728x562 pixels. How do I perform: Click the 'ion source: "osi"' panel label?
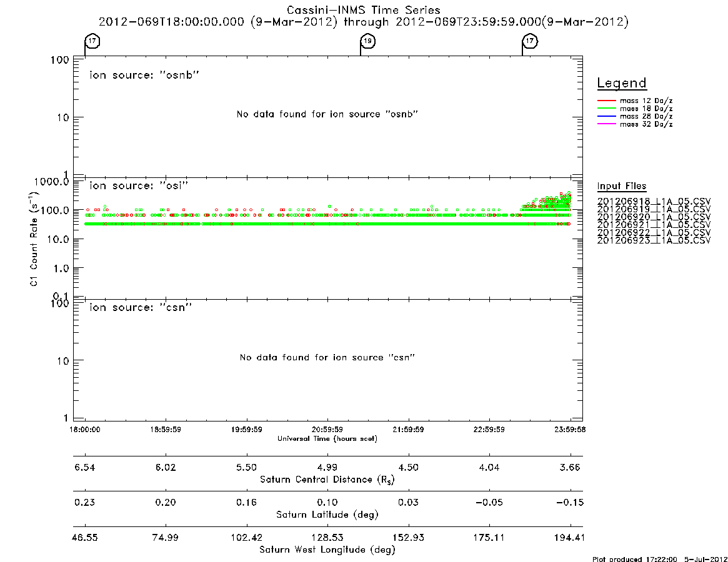pos(139,185)
